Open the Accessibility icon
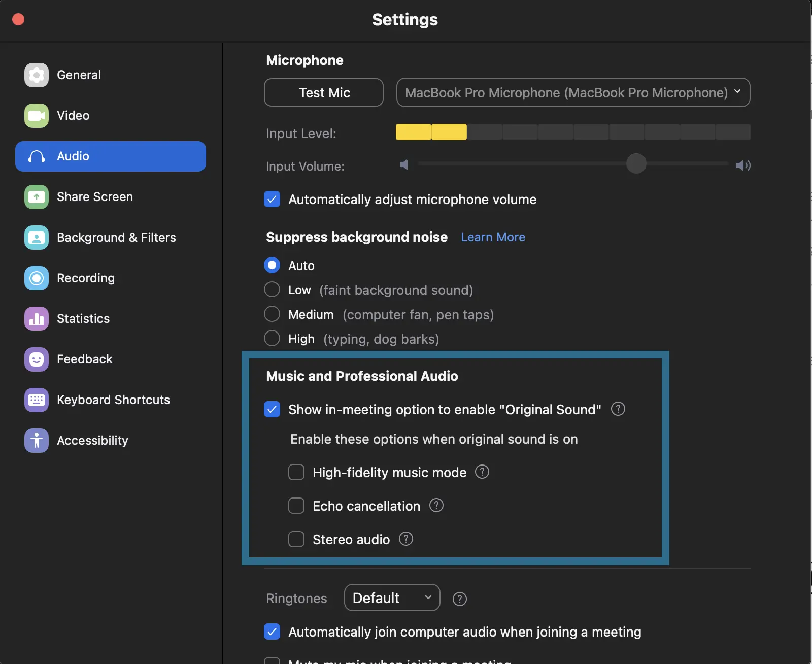Screen dimensions: 812x664 click(x=37, y=441)
